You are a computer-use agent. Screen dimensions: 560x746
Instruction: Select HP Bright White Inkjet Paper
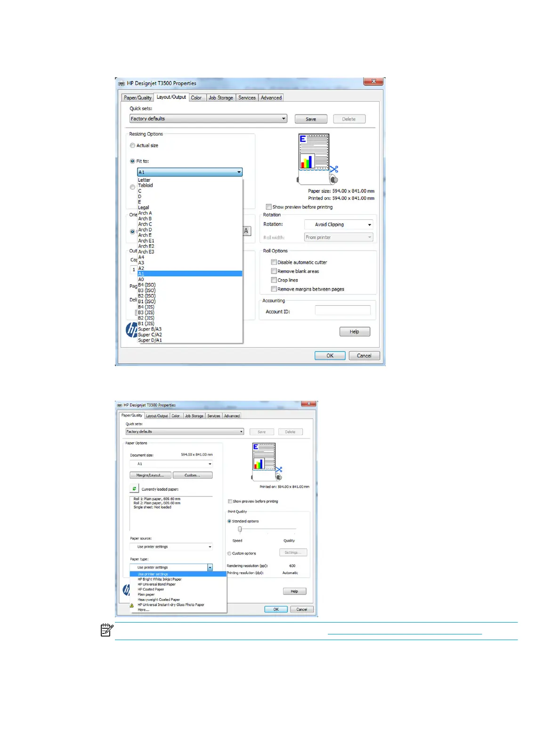[178, 579]
